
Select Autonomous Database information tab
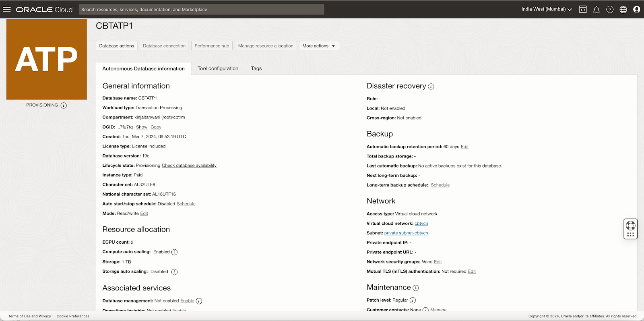(x=144, y=68)
